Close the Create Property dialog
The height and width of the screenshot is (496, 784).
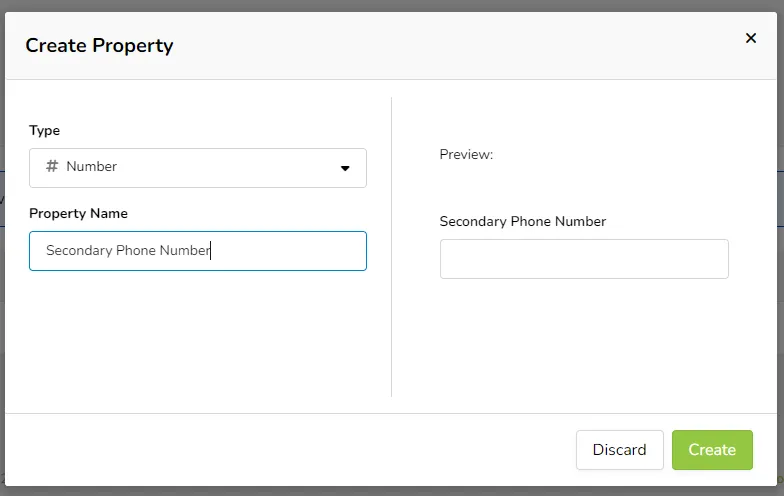click(750, 38)
